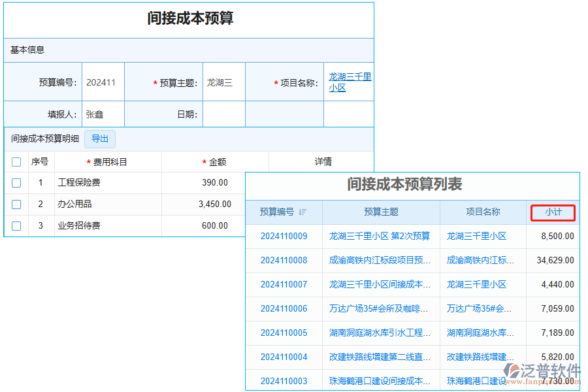
Task: Select all rows with the header checkbox
Action: (x=16, y=161)
